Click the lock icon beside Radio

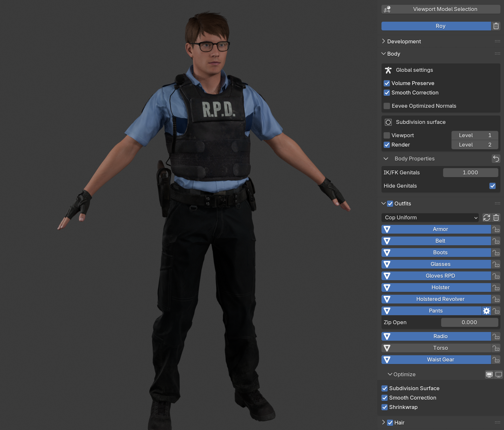[x=496, y=336]
